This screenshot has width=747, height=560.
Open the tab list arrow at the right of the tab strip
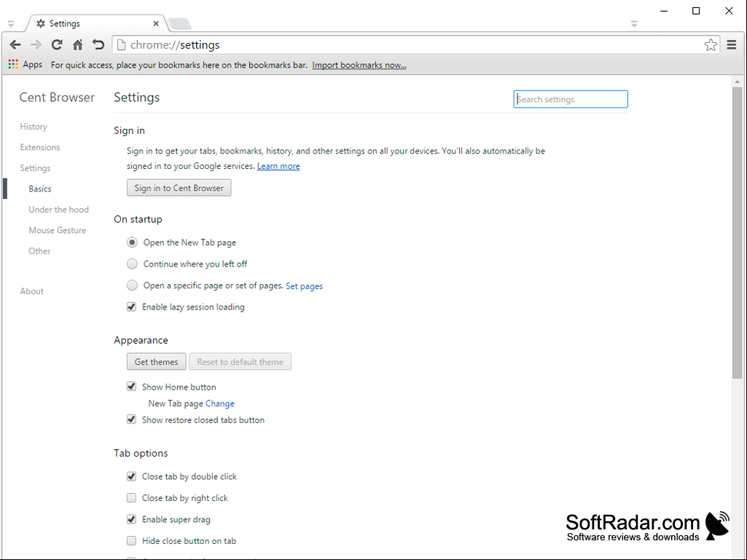pos(634,23)
